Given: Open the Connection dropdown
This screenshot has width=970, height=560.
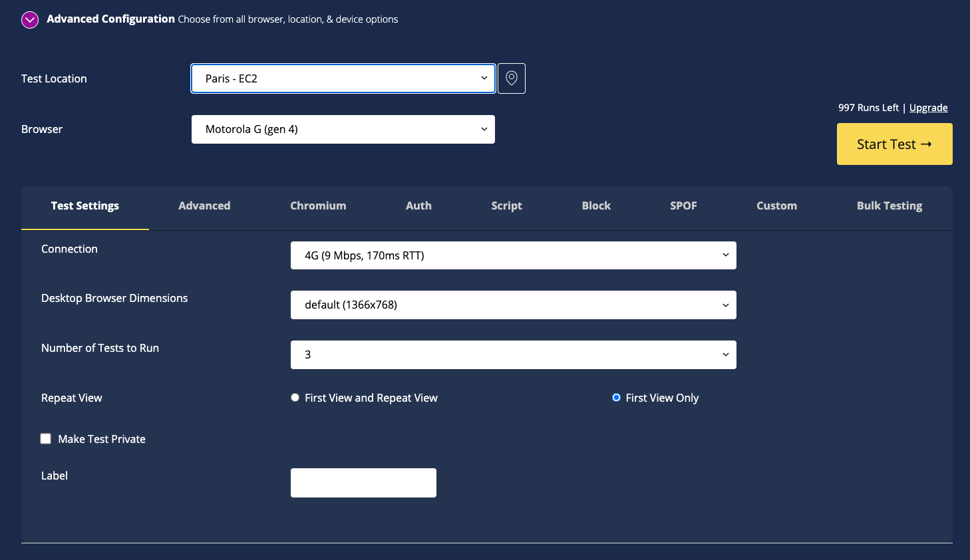Looking at the screenshot, I should [514, 255].
